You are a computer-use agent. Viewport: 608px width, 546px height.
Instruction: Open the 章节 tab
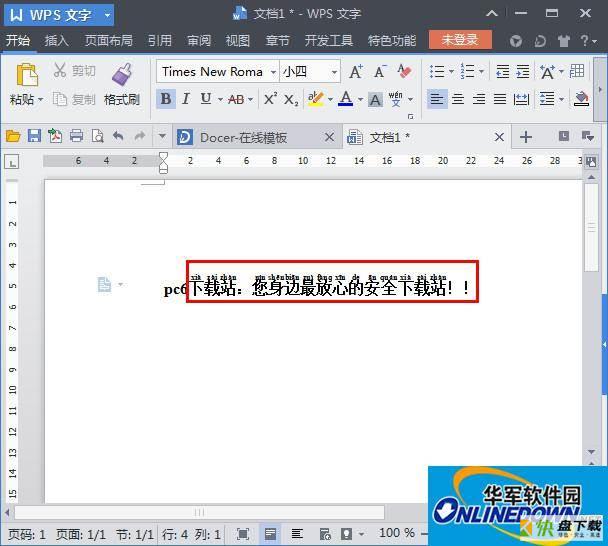pyautogui.click(x=277, y=40)
